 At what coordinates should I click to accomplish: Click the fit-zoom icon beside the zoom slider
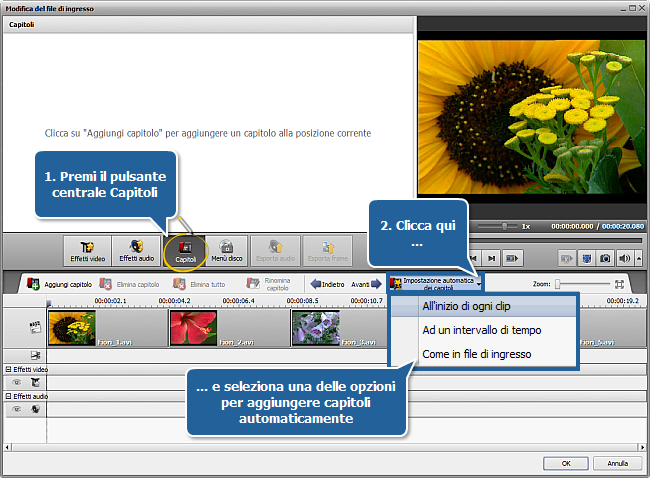click(620, 284)
